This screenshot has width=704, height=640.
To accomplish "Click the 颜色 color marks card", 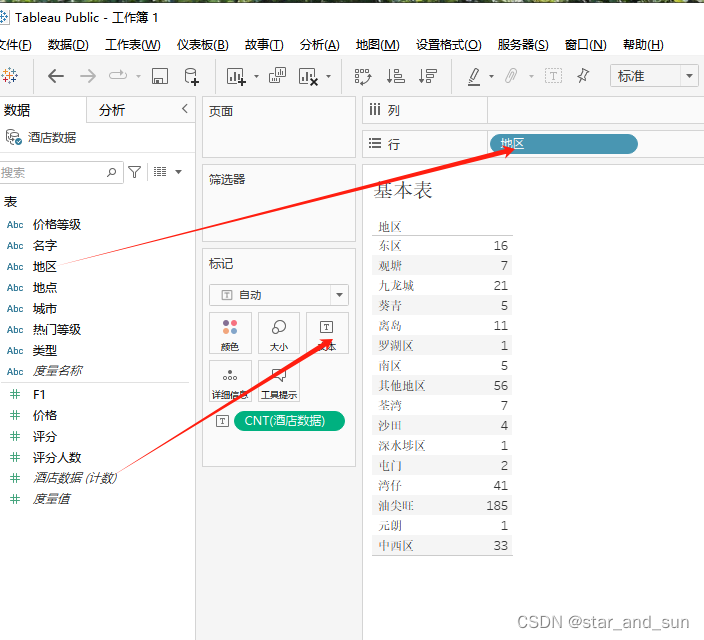I will click(x=230, y=333).
